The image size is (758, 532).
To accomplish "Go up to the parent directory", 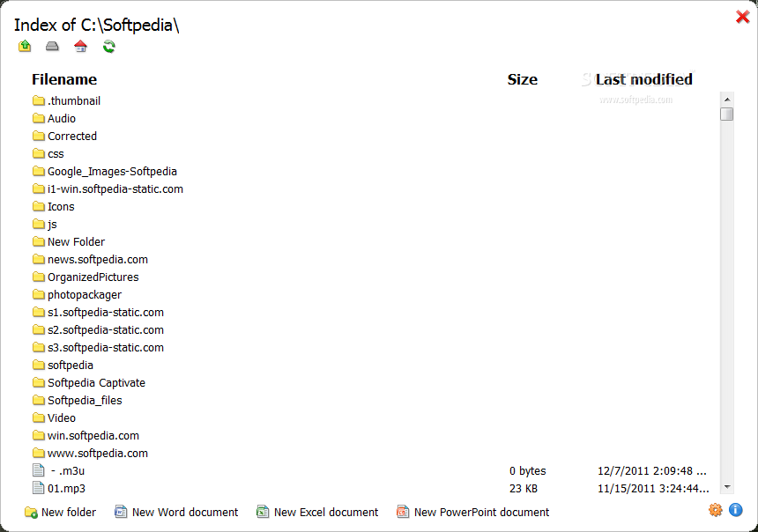I will click(25, 47).
